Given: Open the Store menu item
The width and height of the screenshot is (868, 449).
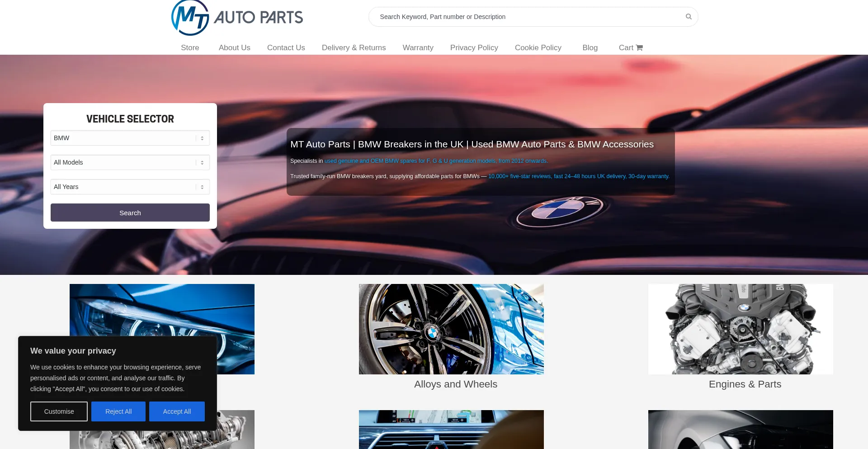Looking at the screenshot, I should [x=190, y=47].
